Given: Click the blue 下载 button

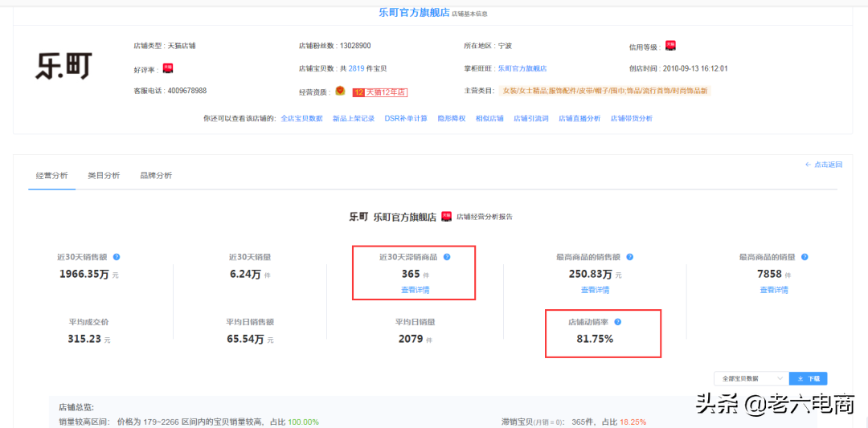Looking at the screenshot, I should click(809, 379).
